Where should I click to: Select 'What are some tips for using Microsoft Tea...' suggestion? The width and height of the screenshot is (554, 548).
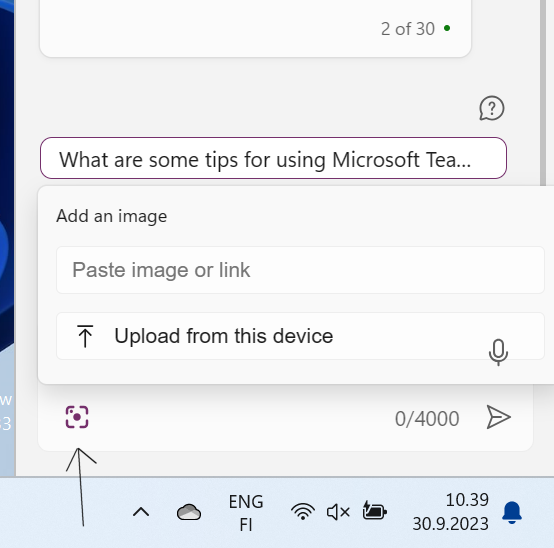[273, 158]
